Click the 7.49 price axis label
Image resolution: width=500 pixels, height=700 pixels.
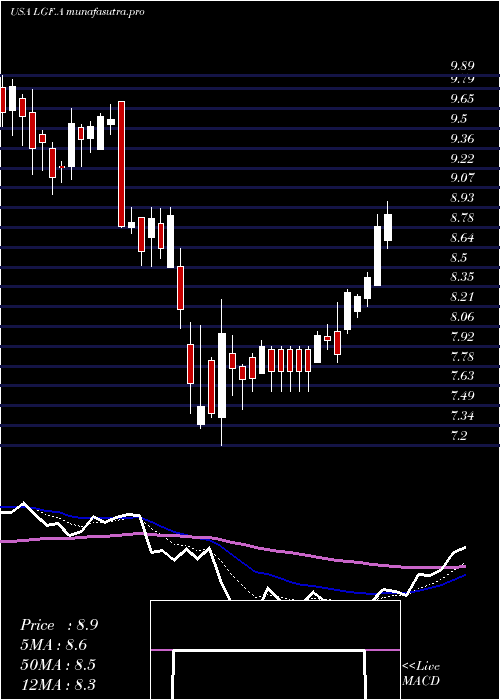tap(462, 396)
